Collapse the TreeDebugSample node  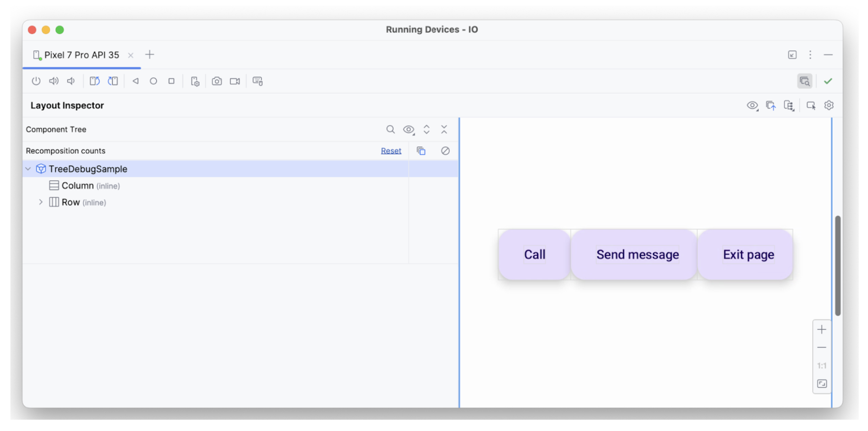point(28,169)
